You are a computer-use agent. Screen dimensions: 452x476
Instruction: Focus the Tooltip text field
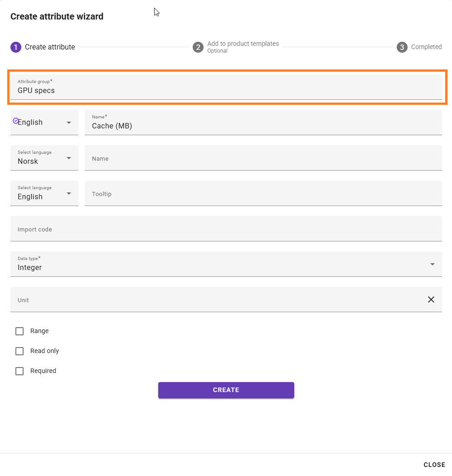263,193
